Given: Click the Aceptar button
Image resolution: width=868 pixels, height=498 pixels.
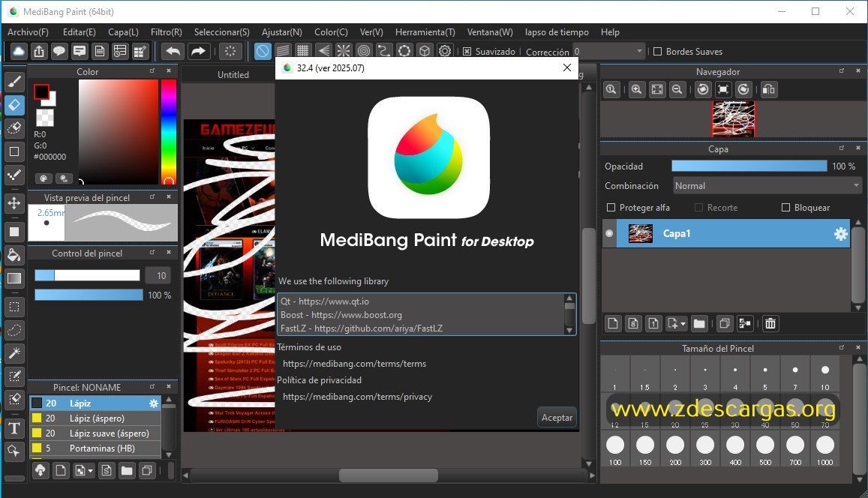Looking at the screenshot, I should 557,418.
